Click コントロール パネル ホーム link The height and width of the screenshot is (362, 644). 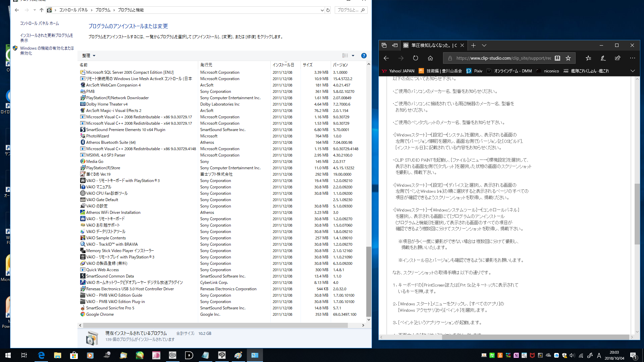tap(39, 23)
